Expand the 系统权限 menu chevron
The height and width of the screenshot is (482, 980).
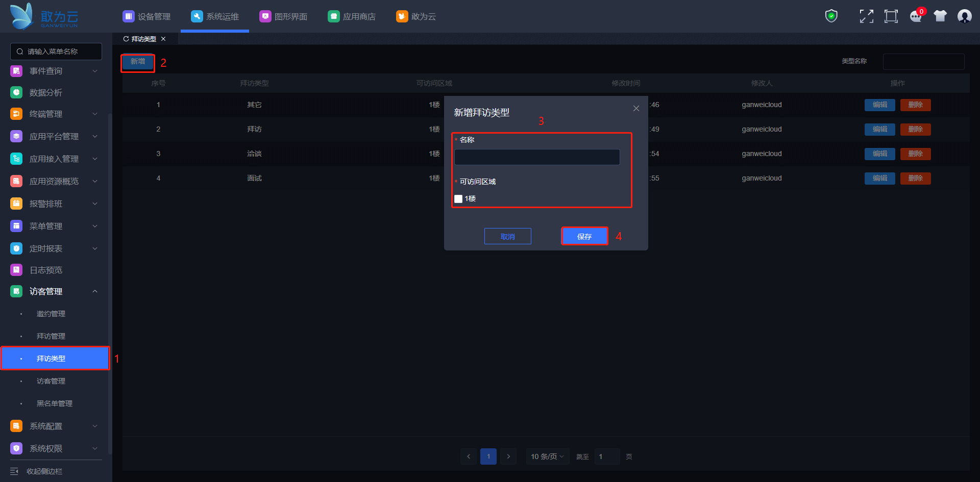coord(95,448)
